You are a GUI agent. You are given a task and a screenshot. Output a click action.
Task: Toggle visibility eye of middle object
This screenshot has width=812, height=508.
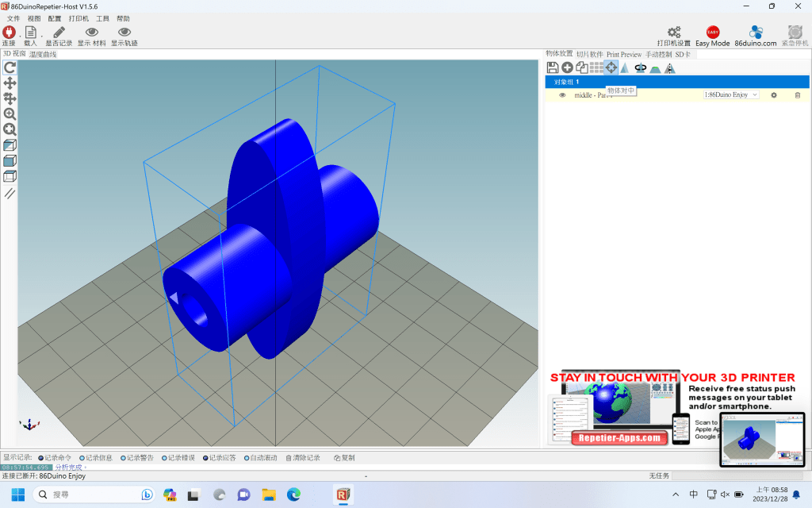[x=562, y=95]
